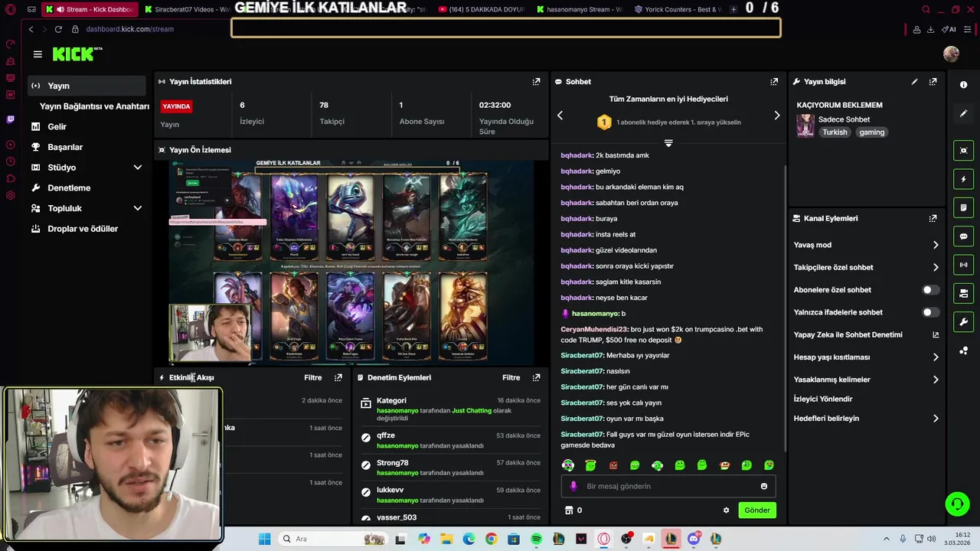The height and width of the screenshot is (551, 980).
Task: Open the hamburger menu next to Kick logo
Action: coord(38,54)
